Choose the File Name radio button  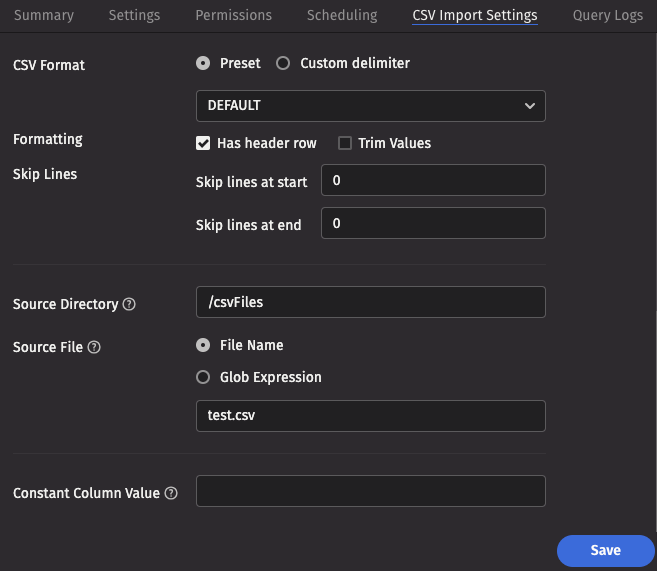(x=203, y=345)
